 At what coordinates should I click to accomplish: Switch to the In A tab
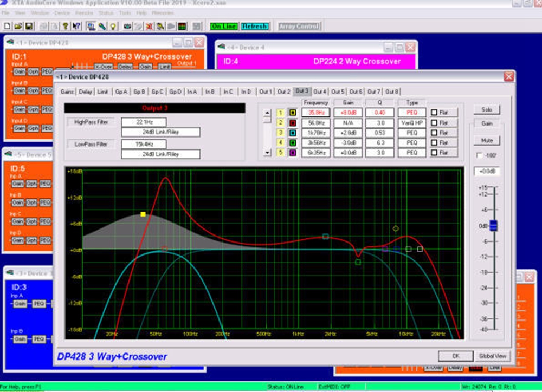pyautogui.click(x=192, y=92)
